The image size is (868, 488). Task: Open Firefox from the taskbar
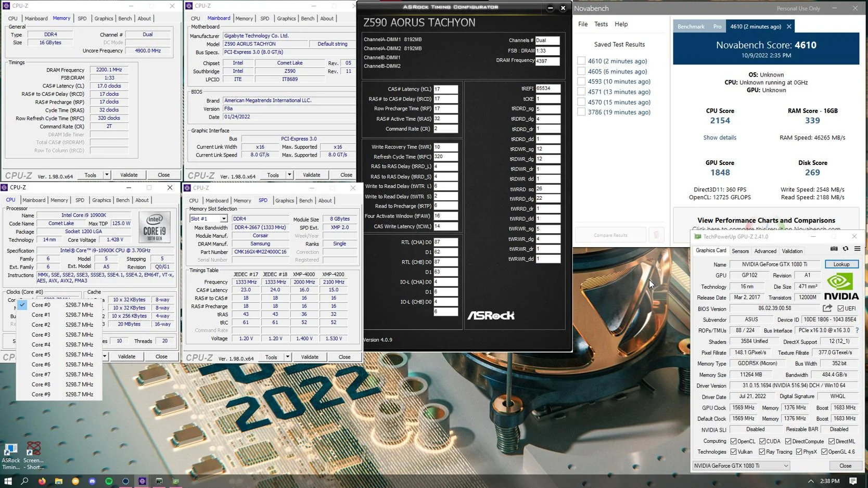tap(42, 481)
